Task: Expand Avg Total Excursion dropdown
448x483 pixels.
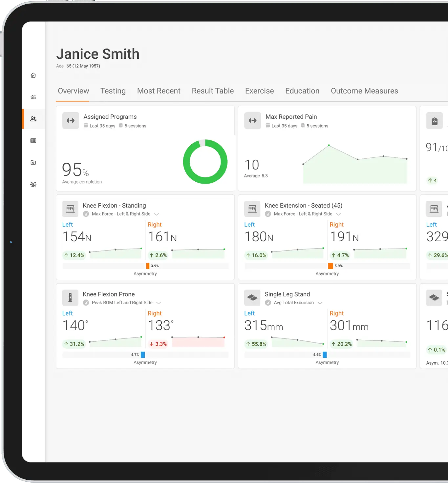Action: pos(320,303)
